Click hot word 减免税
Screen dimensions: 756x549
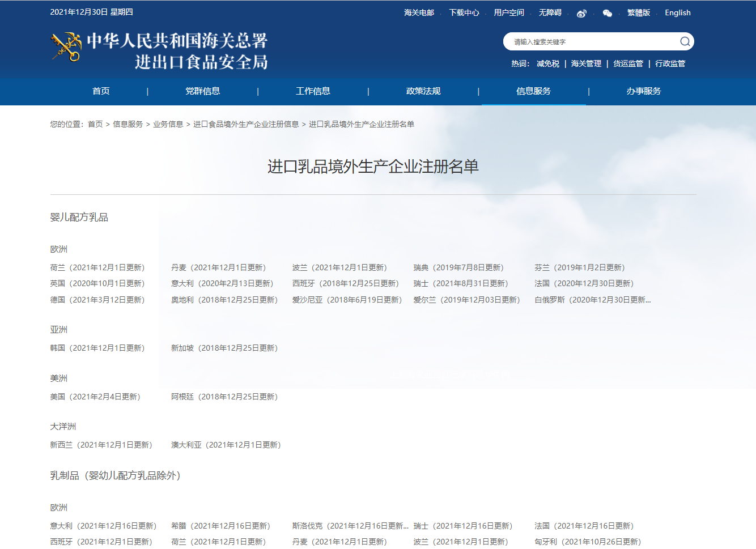[547, 63]
